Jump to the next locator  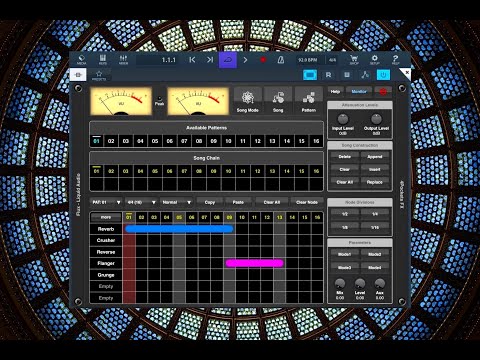click(x=210, y=60)
